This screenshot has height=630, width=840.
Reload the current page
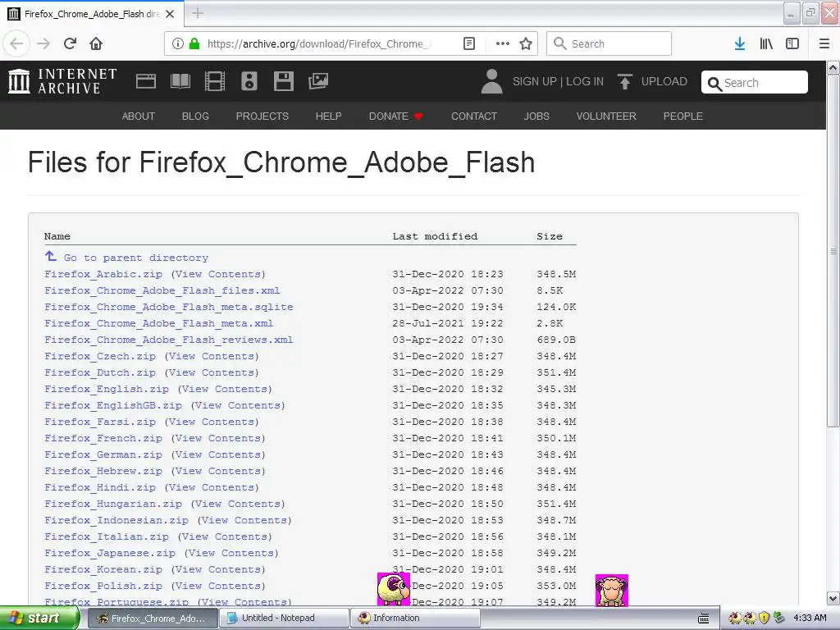tap(71, 43)
